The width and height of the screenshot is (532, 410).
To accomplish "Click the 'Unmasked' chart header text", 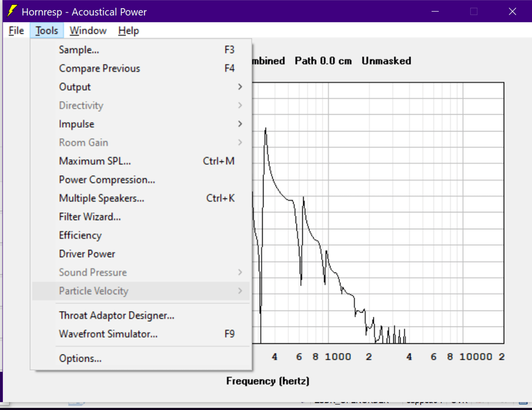I will click(x=386, y=61).
